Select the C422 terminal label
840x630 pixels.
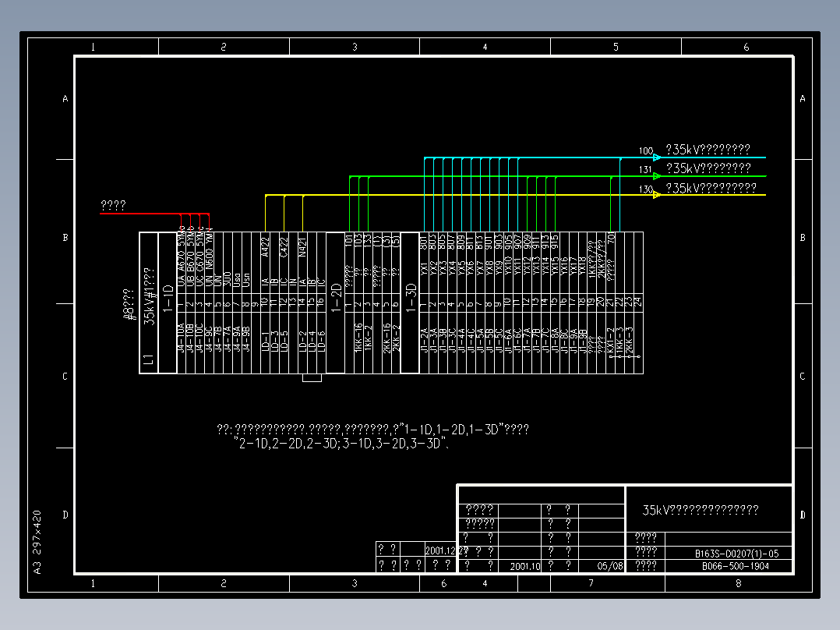click(x=284, y=247)
